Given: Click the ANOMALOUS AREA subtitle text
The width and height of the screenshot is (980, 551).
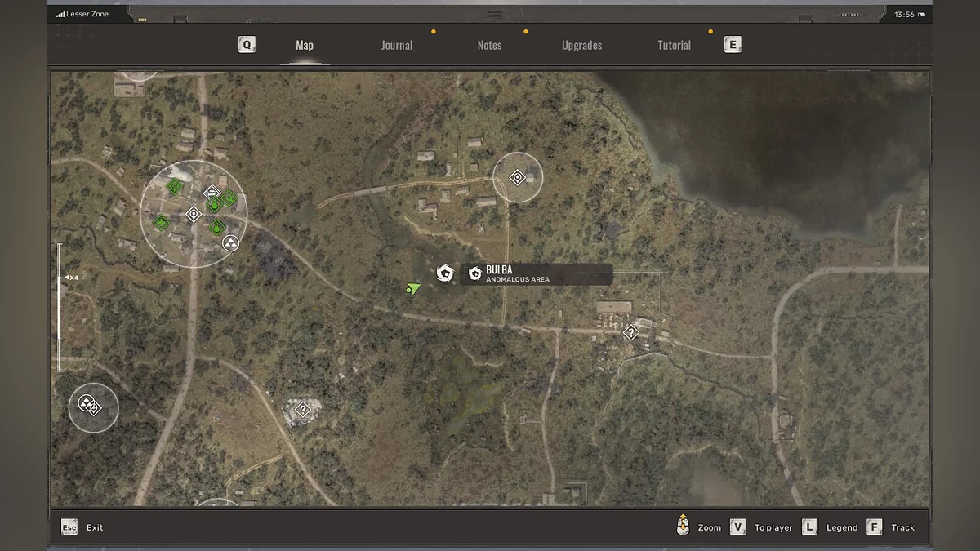Looking at the screenshot, I should pos(518,280).
